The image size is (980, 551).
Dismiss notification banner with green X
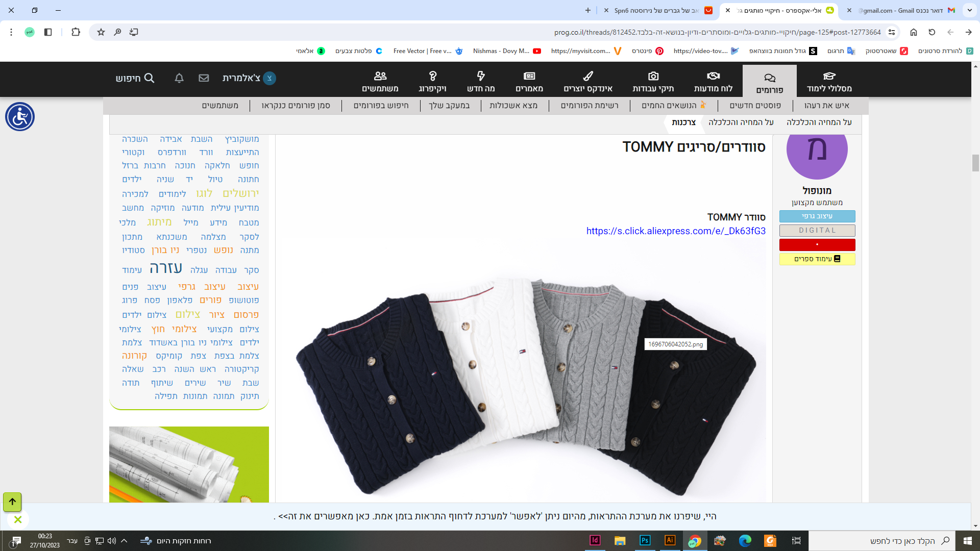click(x=18, y=519)
